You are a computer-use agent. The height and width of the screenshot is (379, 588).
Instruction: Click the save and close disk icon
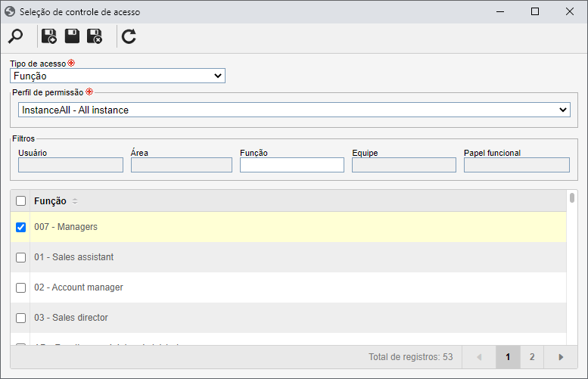pos(95,36)
